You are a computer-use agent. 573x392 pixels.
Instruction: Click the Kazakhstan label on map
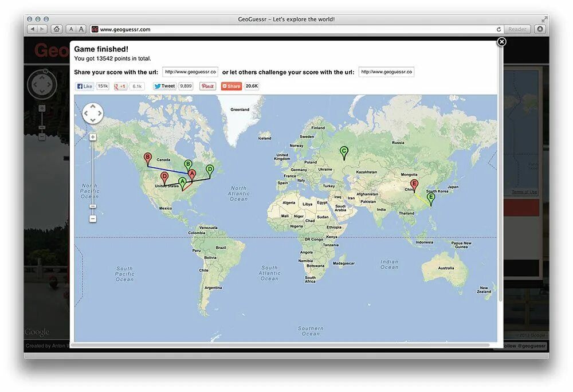pyautogui.click(x=367, y=172)
